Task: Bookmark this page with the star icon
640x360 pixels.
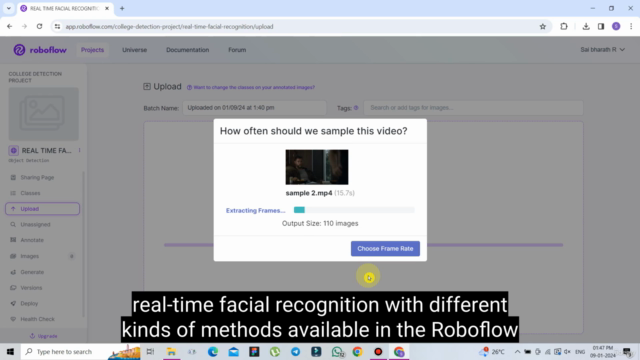Action: 542,27
